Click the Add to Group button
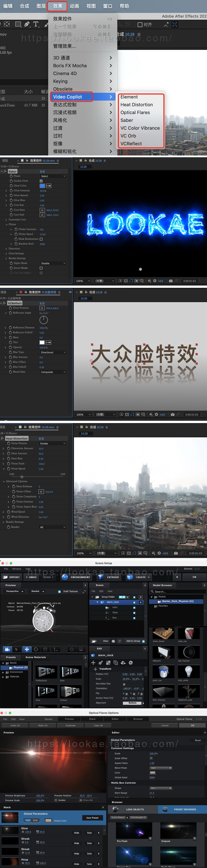This screenshot has width=207, height=868. (x=133, y=641)
